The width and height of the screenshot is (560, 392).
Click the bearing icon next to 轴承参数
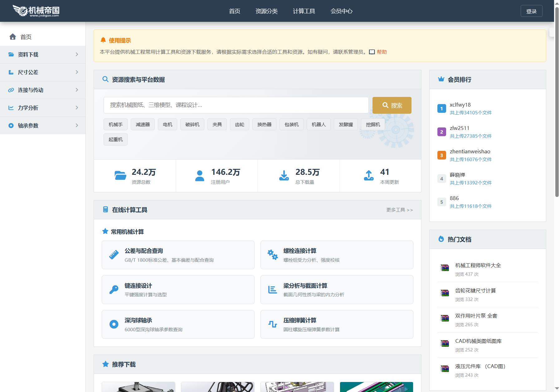tap(11, 126)
